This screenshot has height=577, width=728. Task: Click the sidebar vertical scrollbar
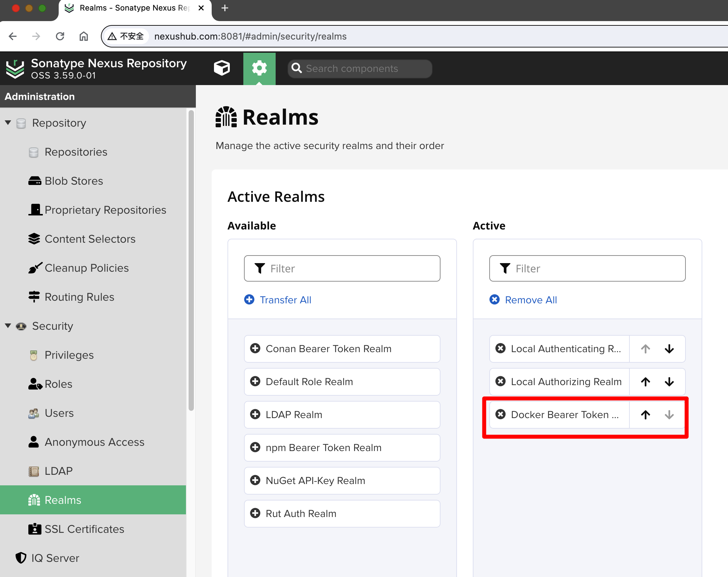(191, 260)
